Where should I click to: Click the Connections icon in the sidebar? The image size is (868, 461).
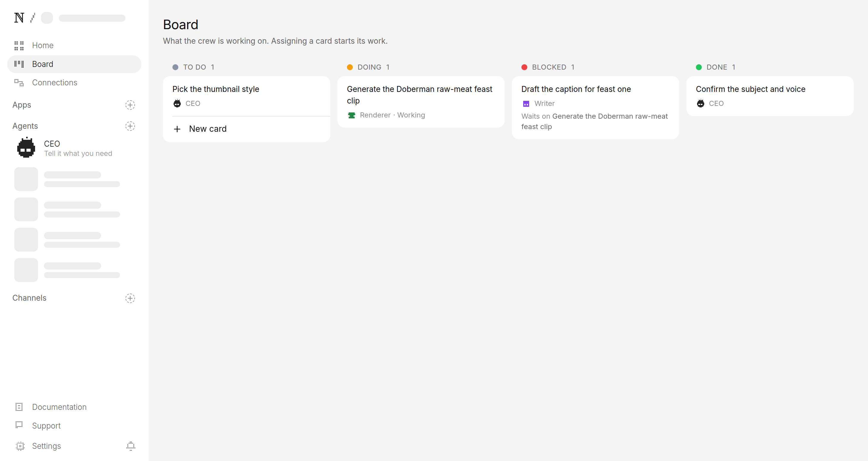tap(19, 83)
